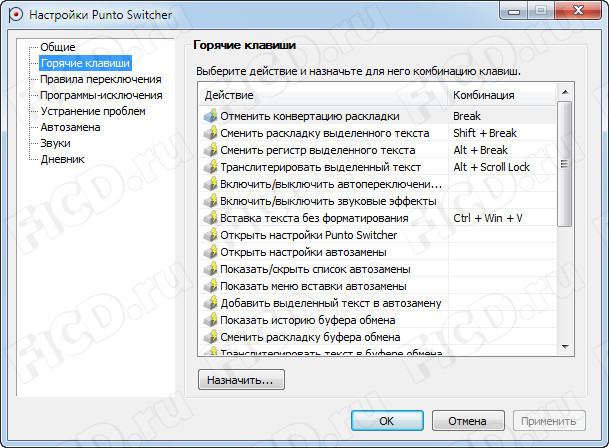
Task: Open the Автозамена section
Action: (x=70, y=127)
